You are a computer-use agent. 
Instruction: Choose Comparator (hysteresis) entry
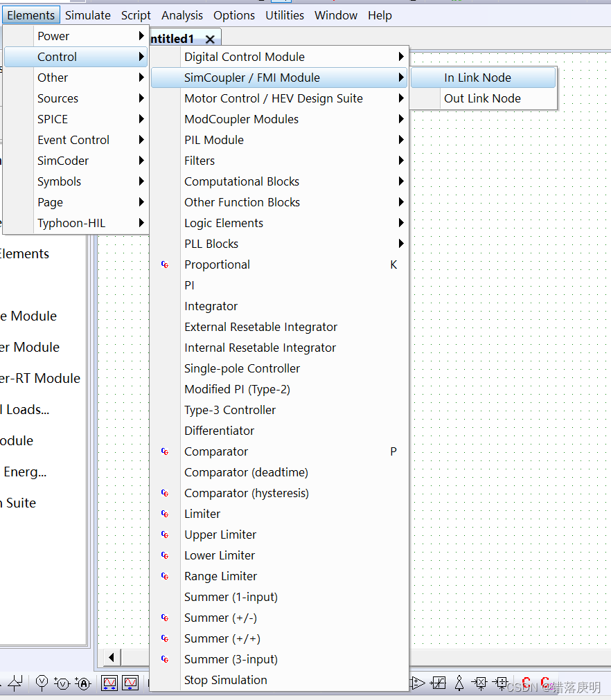[279, 493]
